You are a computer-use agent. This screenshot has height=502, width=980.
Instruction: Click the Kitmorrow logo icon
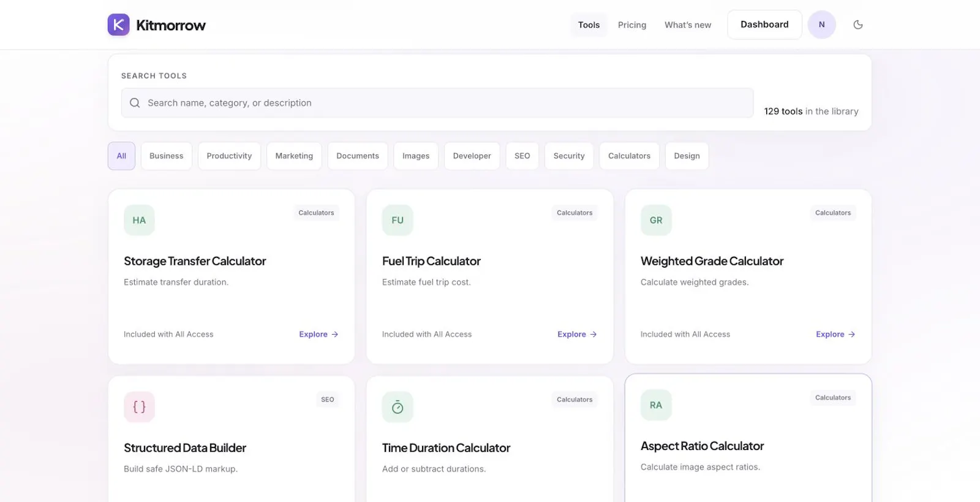pyautogui.click(x=118, y=25)
